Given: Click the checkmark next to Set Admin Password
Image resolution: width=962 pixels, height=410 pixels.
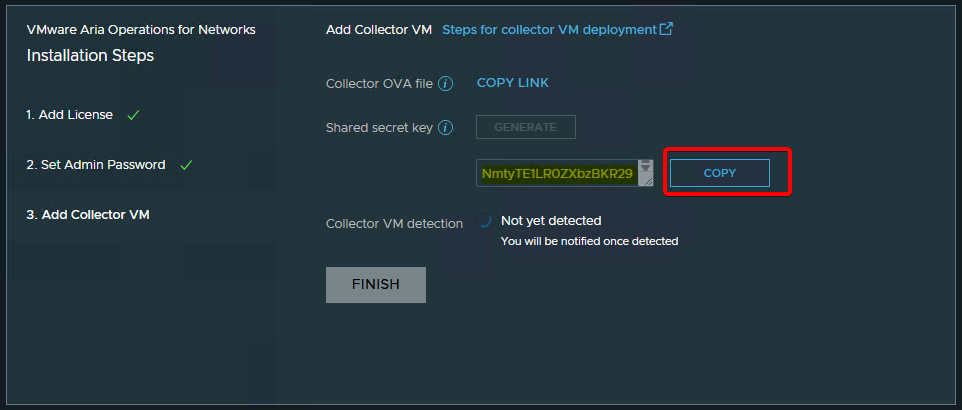Looking at the screenshot, I should click(186, 165).
